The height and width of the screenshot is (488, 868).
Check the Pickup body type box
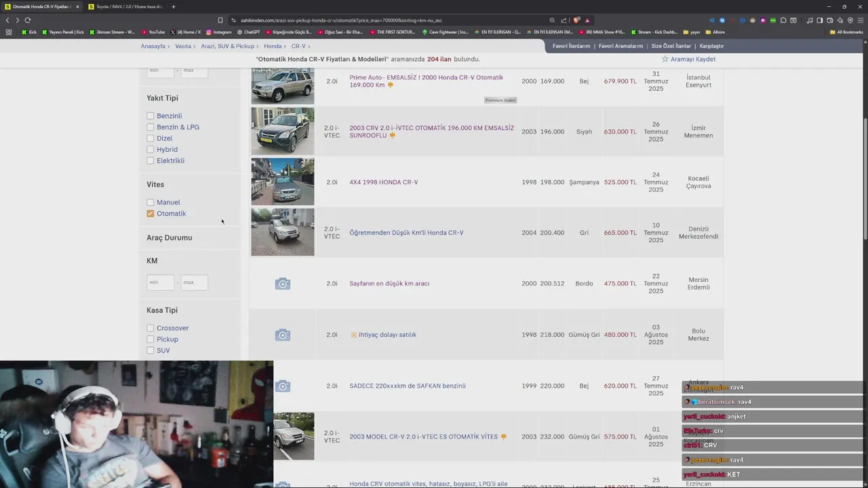click(151, 340)
